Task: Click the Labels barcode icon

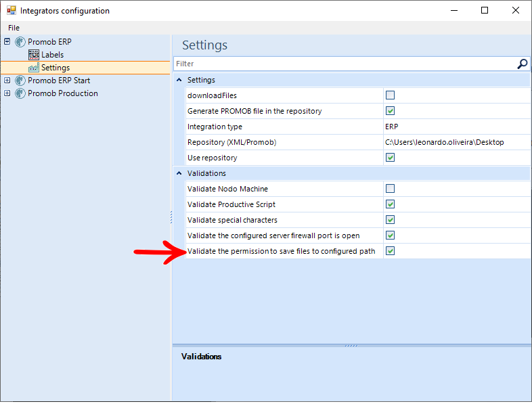Action: (34, 55)
